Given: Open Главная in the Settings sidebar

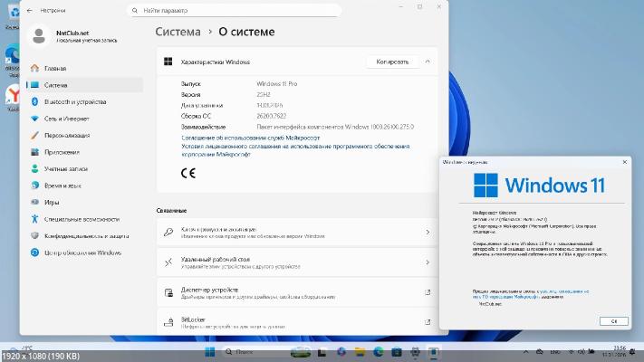Looking at the screenshot, I should click(x=55, y=68).
